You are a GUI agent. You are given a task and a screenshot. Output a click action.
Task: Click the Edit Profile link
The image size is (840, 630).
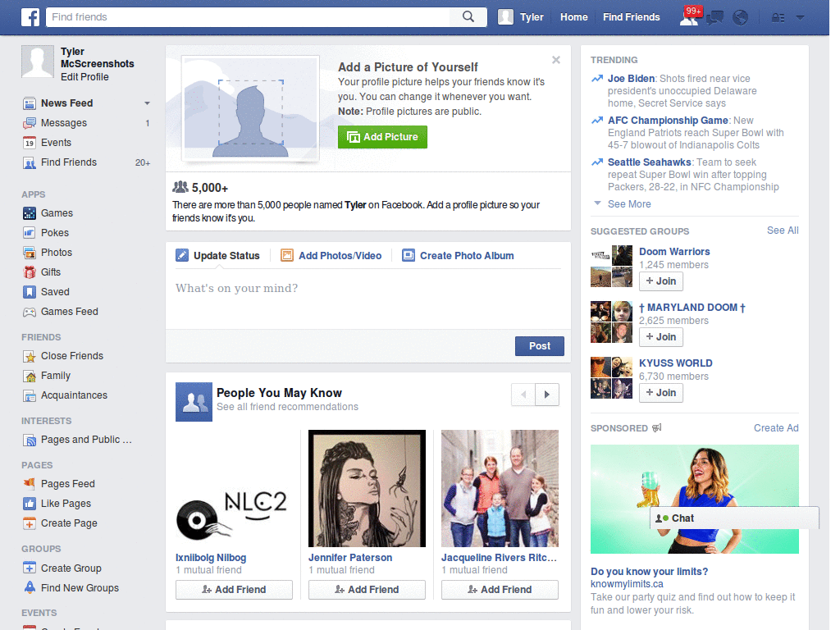(84, 77)
